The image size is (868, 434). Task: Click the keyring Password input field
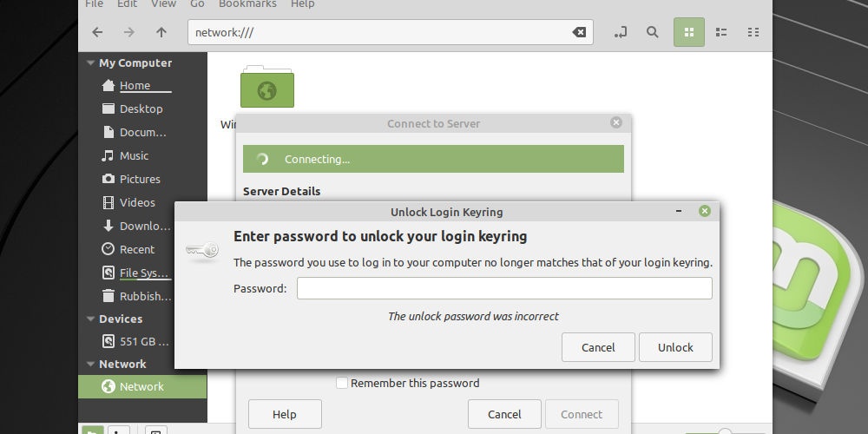[504, 288]
